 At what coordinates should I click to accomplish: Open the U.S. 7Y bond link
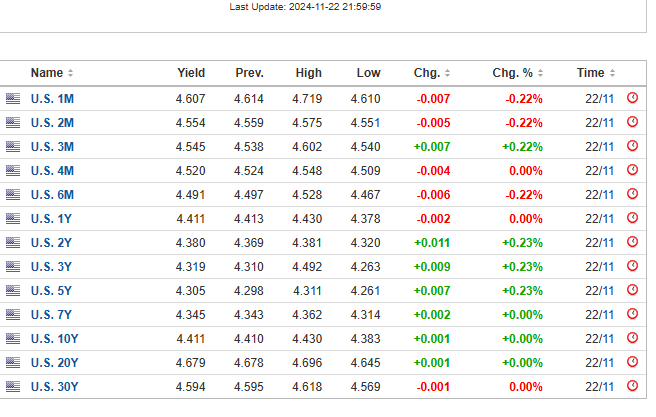click(51, 315)
